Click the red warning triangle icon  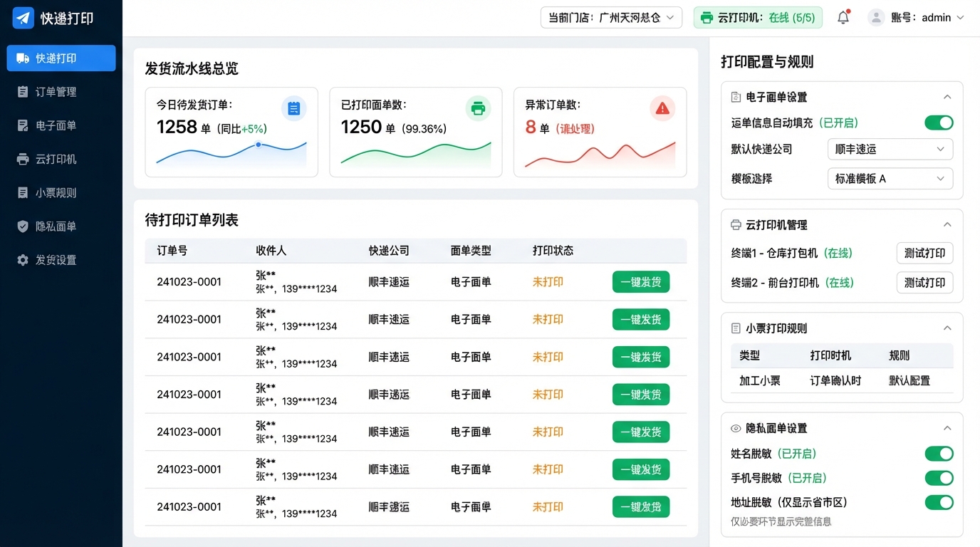[x=662, y=108]
